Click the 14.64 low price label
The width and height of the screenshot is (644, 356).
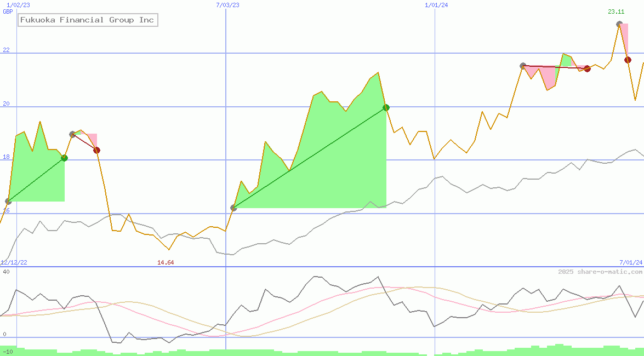click(x=164, y=262)
